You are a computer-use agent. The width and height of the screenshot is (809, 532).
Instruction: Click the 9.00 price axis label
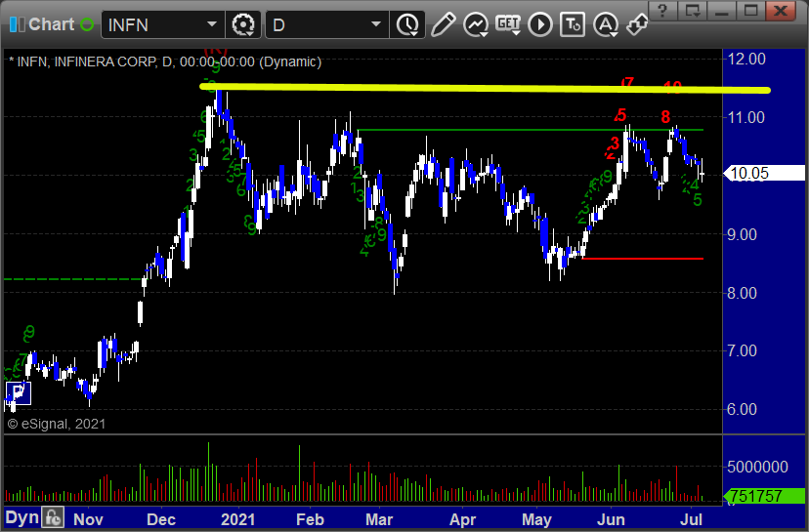[x=742, y=234]
